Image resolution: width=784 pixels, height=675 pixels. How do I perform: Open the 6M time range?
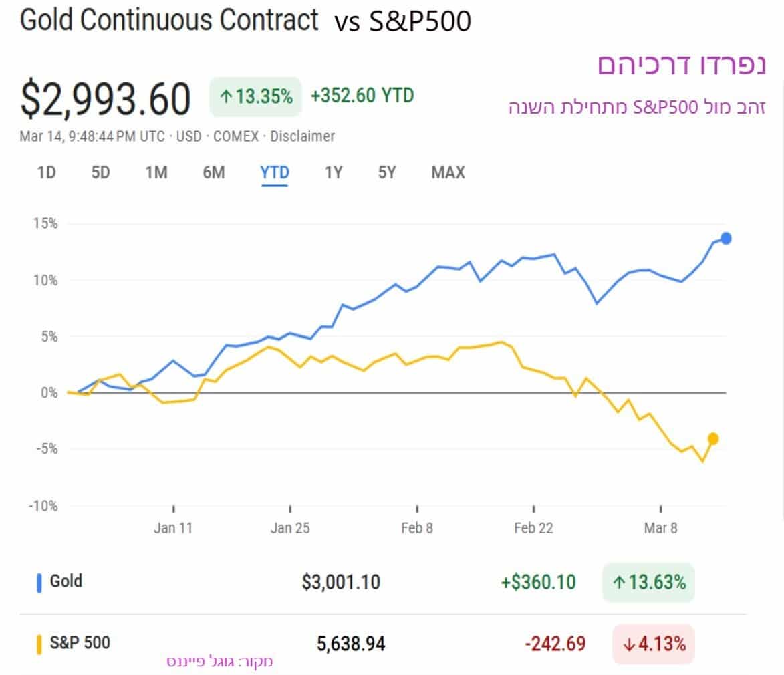(214, 173)
